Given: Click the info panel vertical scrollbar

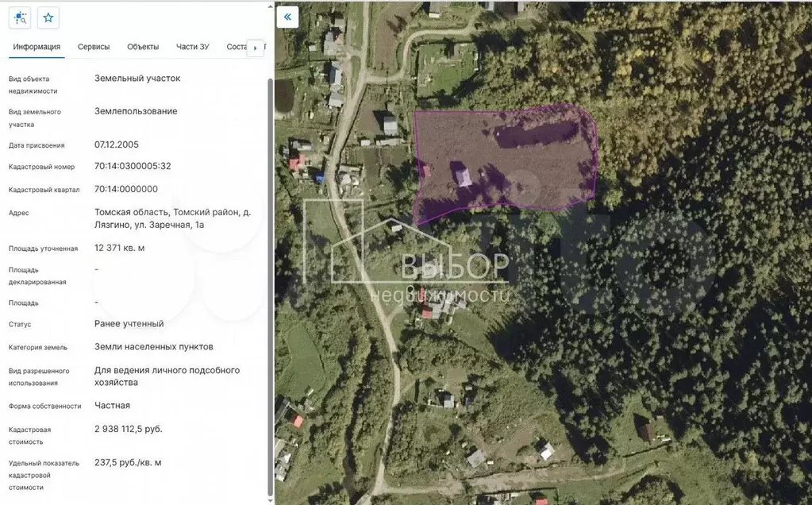Looking at the screenshot, I should tap(270, 287).
